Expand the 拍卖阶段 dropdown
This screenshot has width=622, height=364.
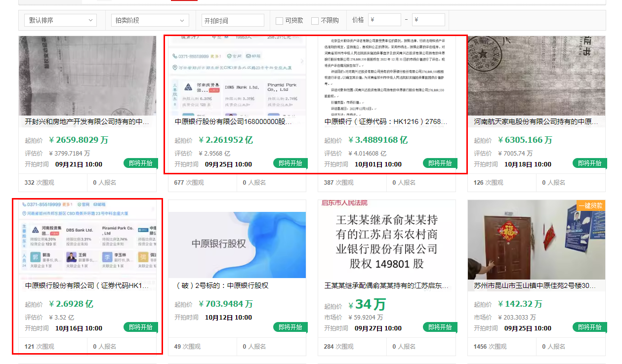coord(150,20)
